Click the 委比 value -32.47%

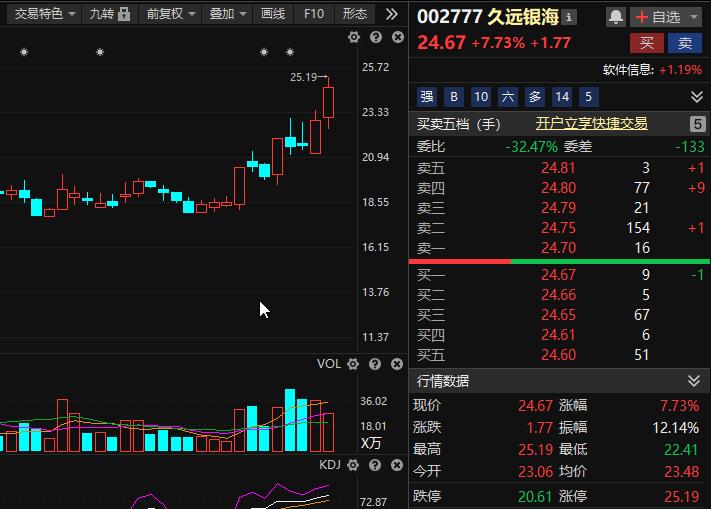531,147
